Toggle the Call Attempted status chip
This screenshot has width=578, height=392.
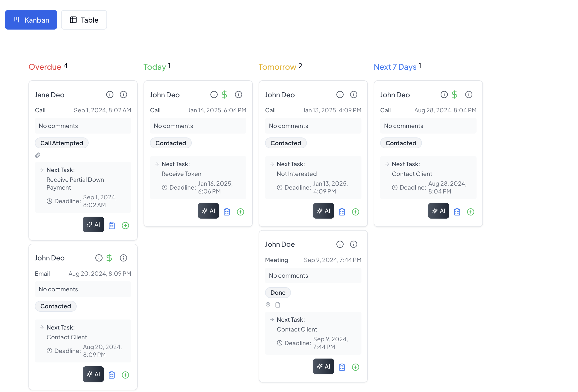pos(62,143)
